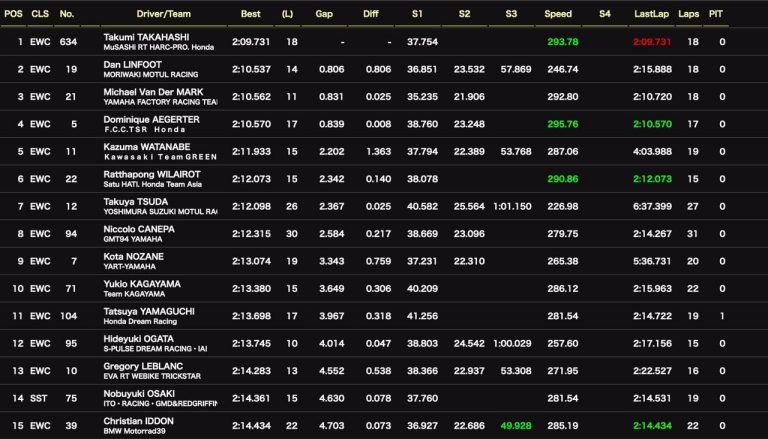
Task: Select the POS column header
Action: (14, 14)
